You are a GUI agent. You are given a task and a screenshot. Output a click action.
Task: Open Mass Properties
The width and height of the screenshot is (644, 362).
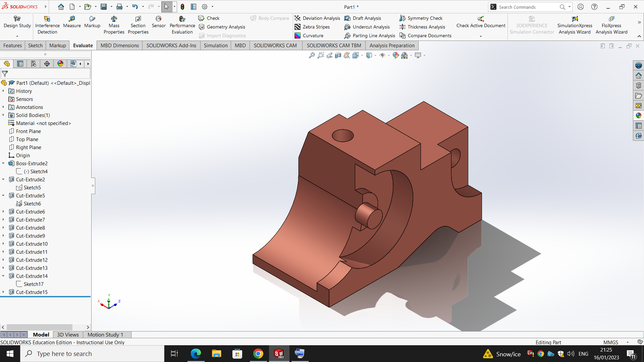(x=114, y=25)
